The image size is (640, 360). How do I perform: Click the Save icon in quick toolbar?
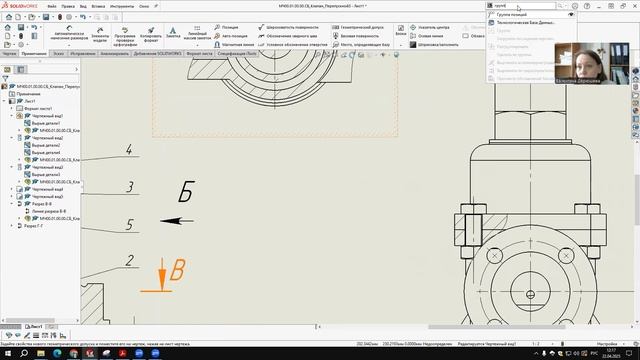(46, 17)
